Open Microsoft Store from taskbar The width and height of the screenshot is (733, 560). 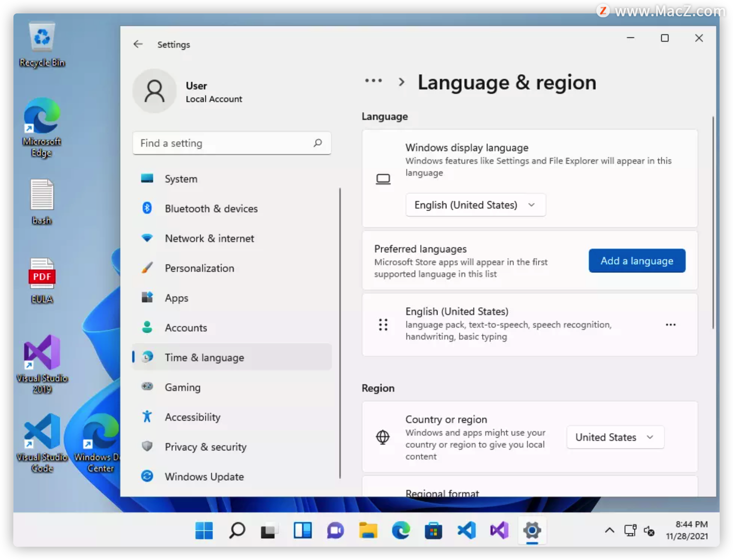433,530
